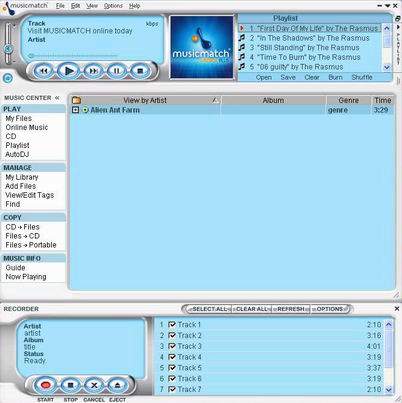Uncheck Track 1 checkbox in recorder

pos(172,324)
